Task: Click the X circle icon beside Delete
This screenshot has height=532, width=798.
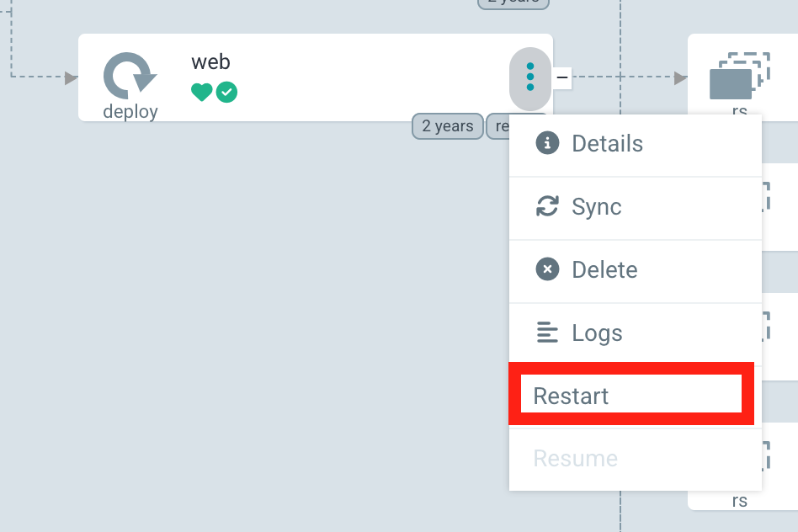Action: [x=547, y=269]
